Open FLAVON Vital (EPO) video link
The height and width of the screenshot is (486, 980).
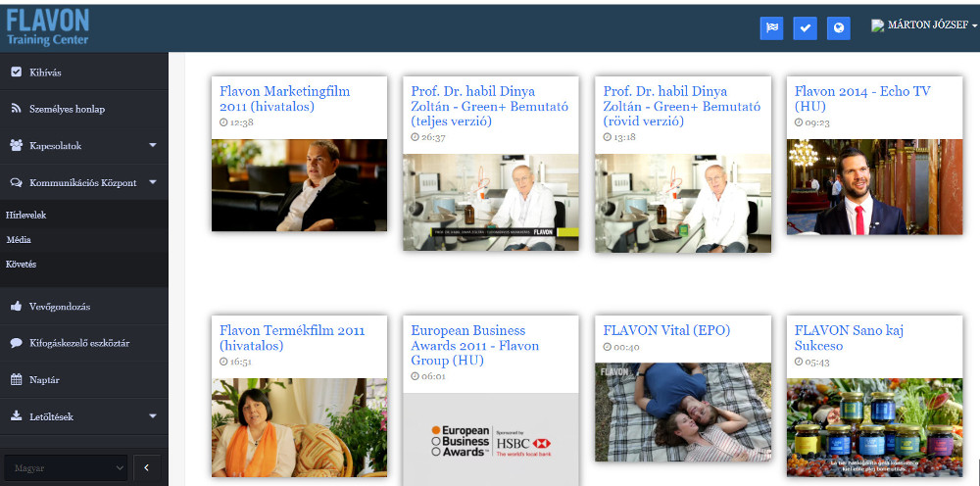point(666,330)
